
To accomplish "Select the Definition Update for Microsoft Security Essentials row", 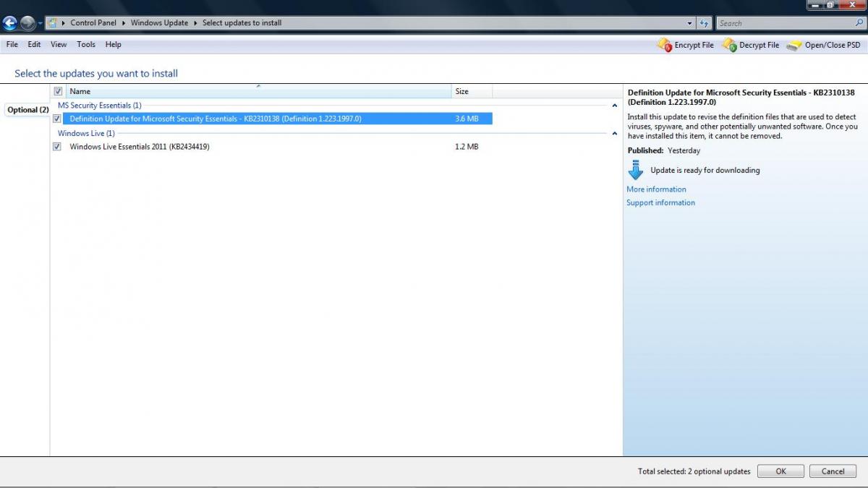I will (278, 119).
